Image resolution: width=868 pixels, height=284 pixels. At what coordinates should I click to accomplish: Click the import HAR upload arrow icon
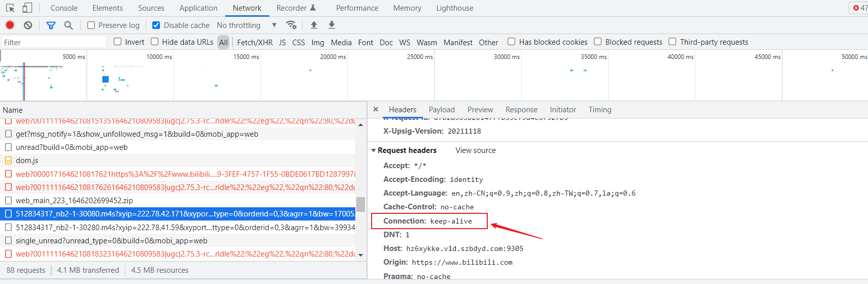point(314,25)
